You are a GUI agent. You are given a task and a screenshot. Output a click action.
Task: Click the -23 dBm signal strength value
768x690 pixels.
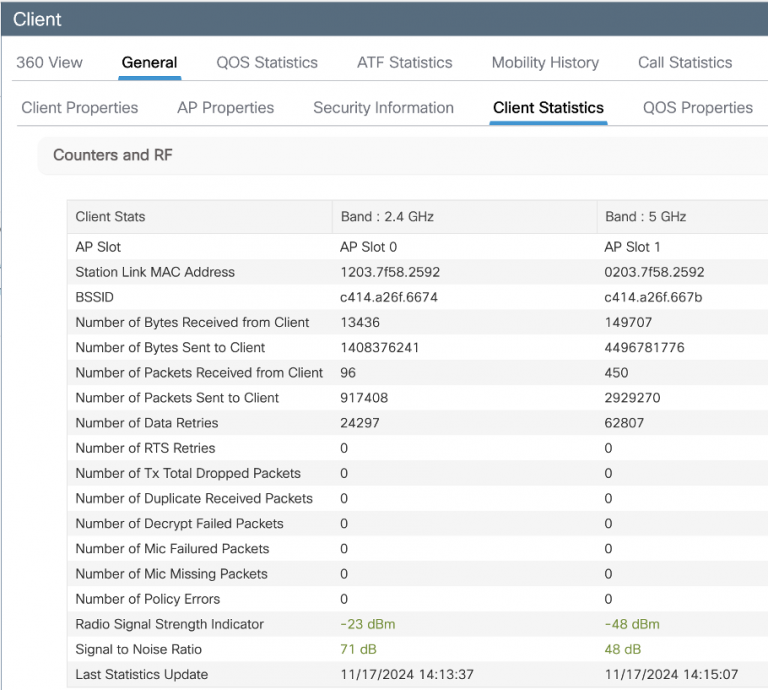368,624
